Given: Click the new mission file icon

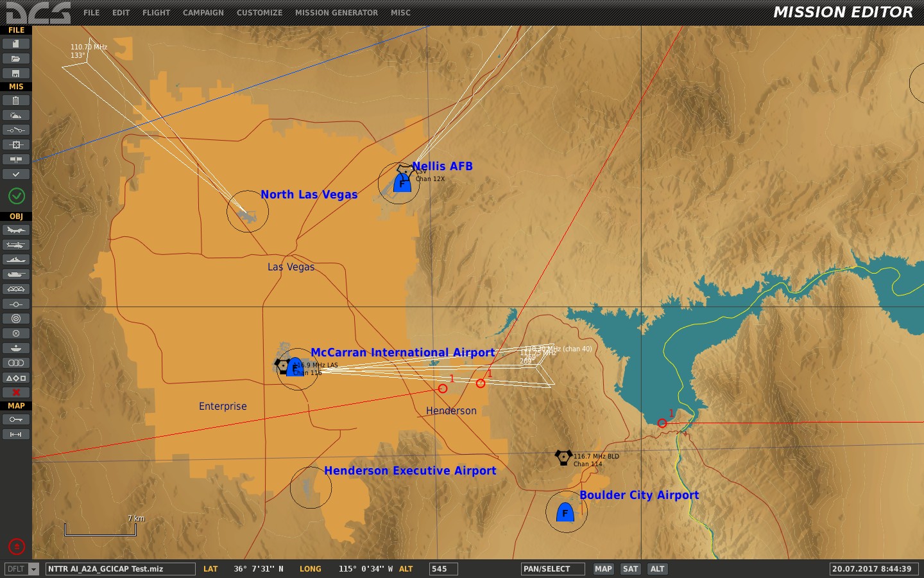Looking at the screenshot, I should (16, 44).
